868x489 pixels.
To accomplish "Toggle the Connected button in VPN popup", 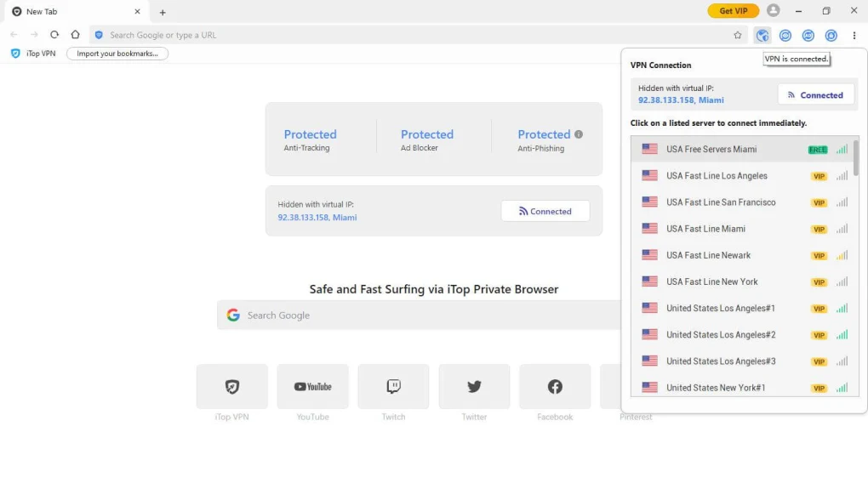I will [x=815, y=95].
